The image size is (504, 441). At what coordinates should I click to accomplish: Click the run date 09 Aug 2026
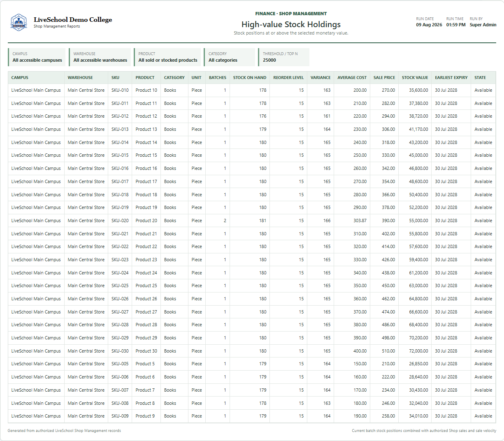point(429,25)
